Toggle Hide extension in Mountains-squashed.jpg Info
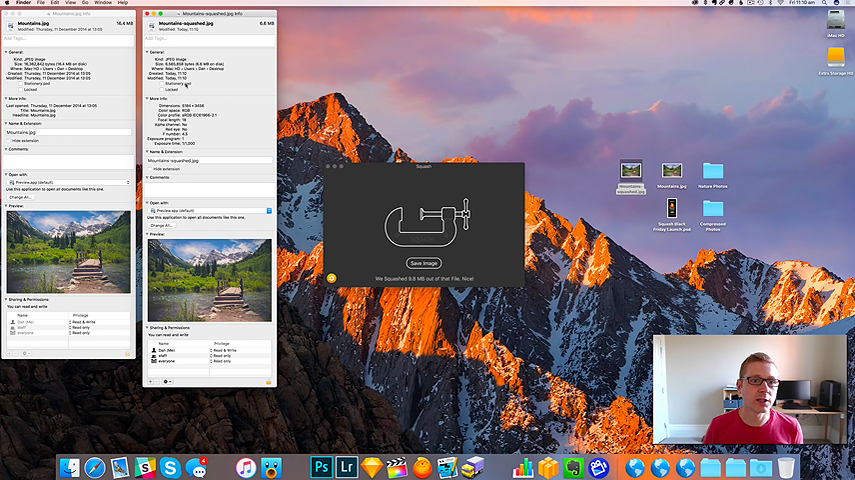This screenshot has width=855, height=480. click(150, 169)
